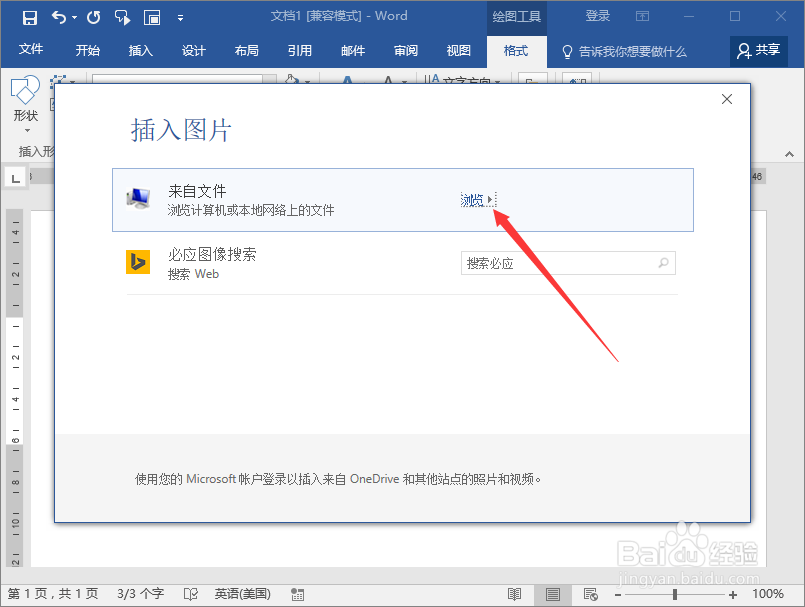
Task: Open the Quick Access Toolbar customize menu
Action: 181,17
